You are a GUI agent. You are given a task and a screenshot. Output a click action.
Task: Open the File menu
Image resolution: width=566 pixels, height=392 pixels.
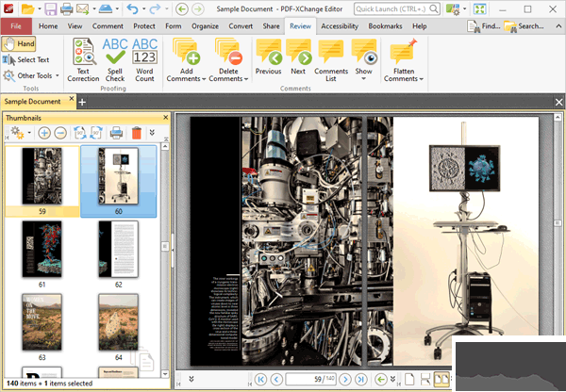16,25
